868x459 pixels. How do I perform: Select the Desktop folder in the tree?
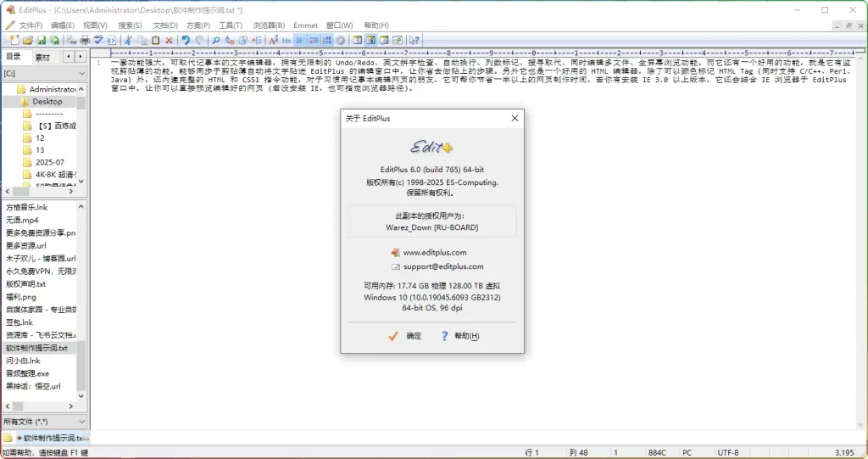[x=47, y=102]
